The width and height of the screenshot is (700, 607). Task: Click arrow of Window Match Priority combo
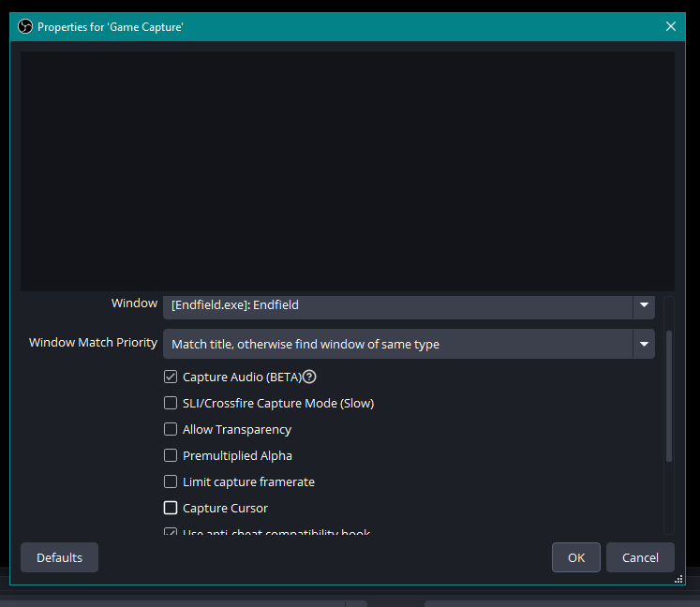[x=644, y=344]
